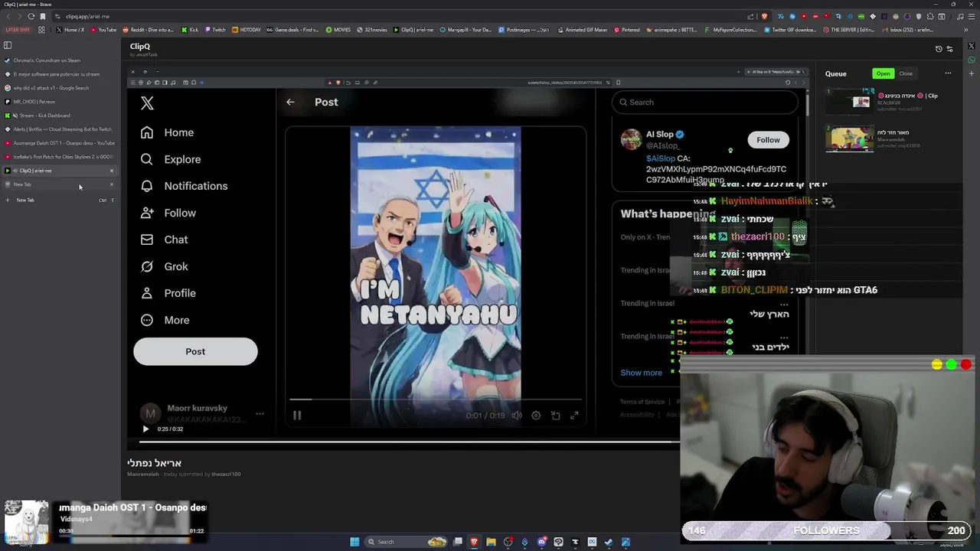980x551 pixels.
Task: Open the sidebar WhatsApp shortcut icon
Action: 972,59
